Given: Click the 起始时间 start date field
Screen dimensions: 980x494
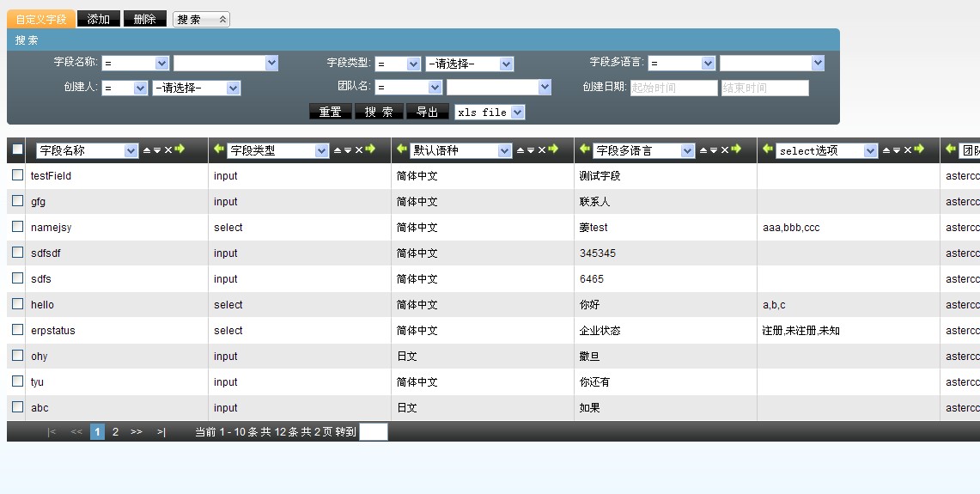Looking at the screenshot, I should [x=673, y=88].
